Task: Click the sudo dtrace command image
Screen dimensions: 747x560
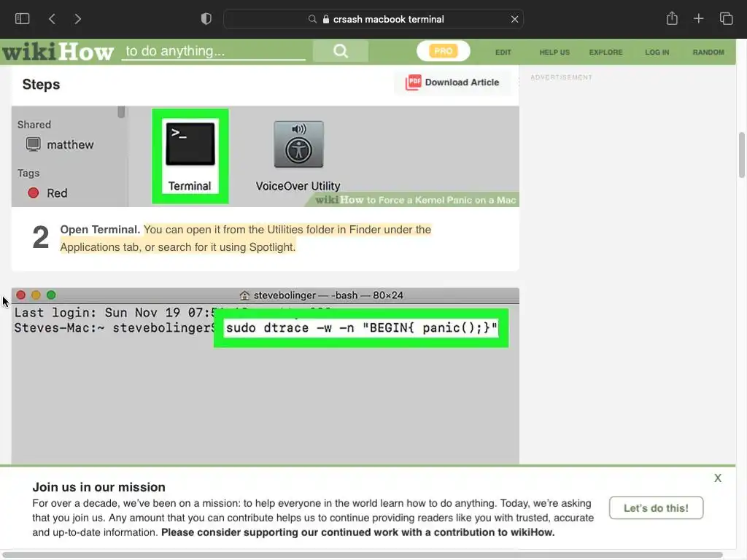Action: point(361,328)
